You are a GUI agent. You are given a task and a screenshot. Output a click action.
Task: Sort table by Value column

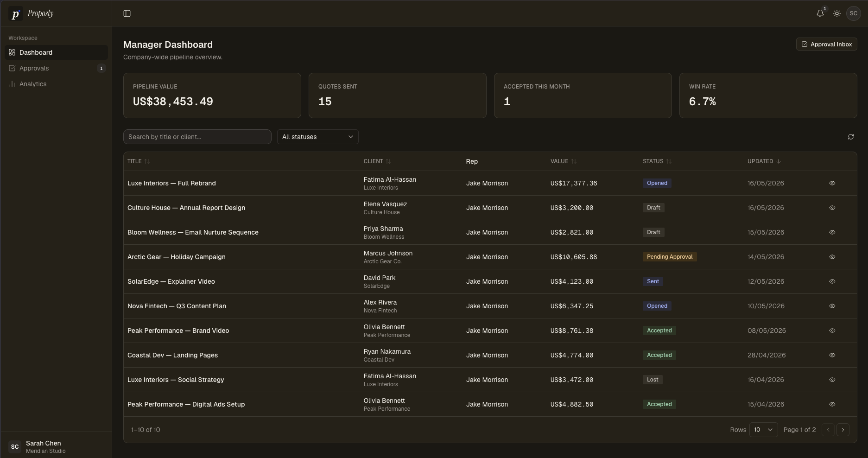tap(564, 161)
